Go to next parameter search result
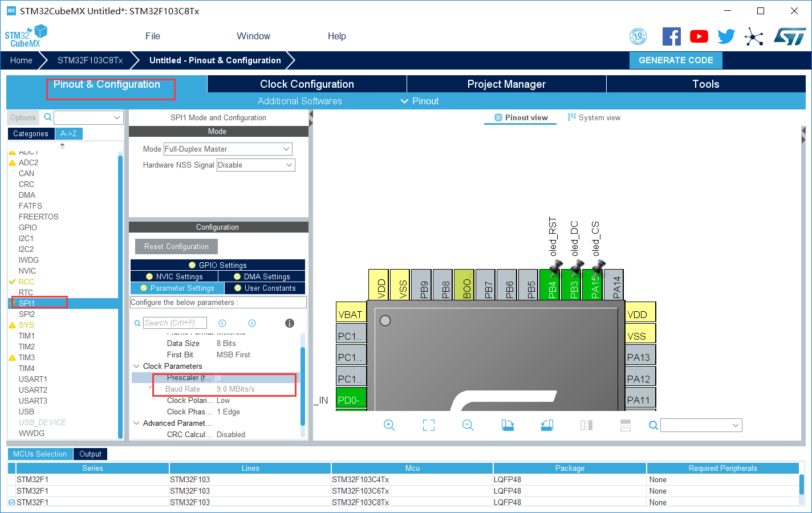This screenshot has height=513, width=812. click(252, 323)
